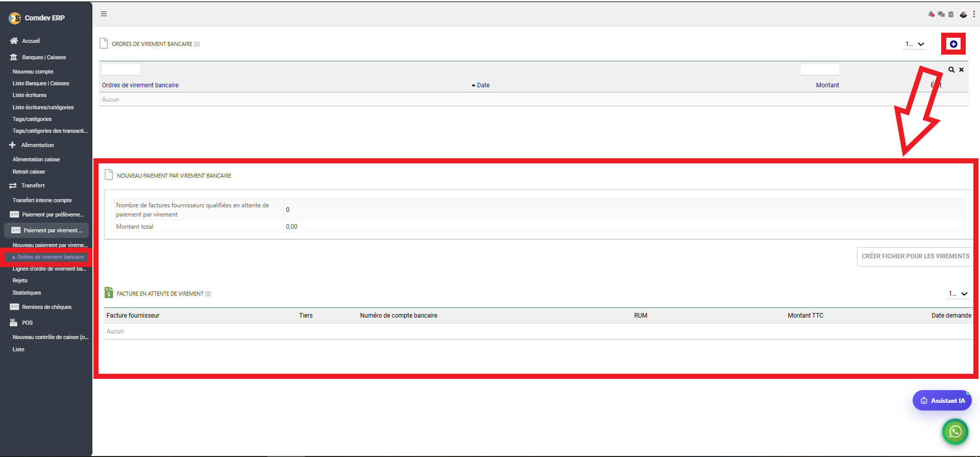Image resolution: width=980 pixels, height=457 pixels.
Task: Open Rejets menu item
Action: (x=20, y=280)
